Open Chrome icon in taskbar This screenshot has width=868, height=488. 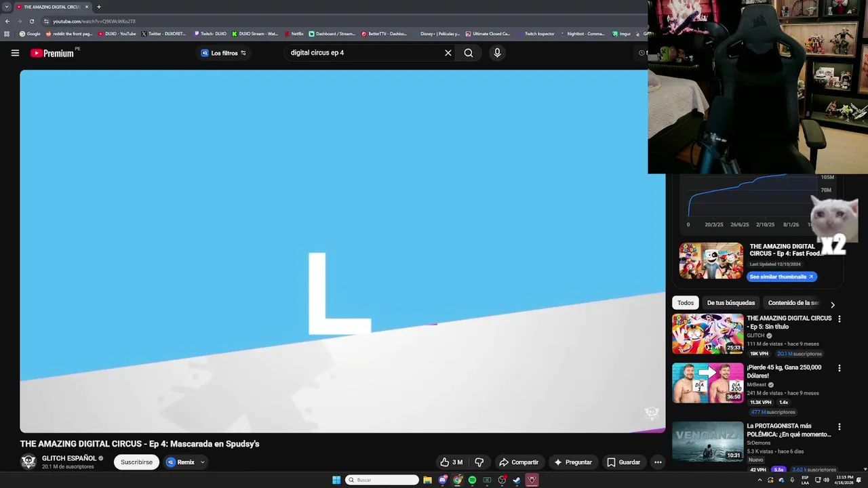(458, 480)
